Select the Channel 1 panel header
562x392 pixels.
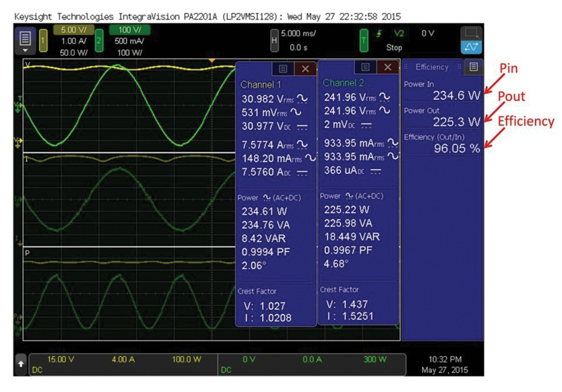tap(259, 86)
